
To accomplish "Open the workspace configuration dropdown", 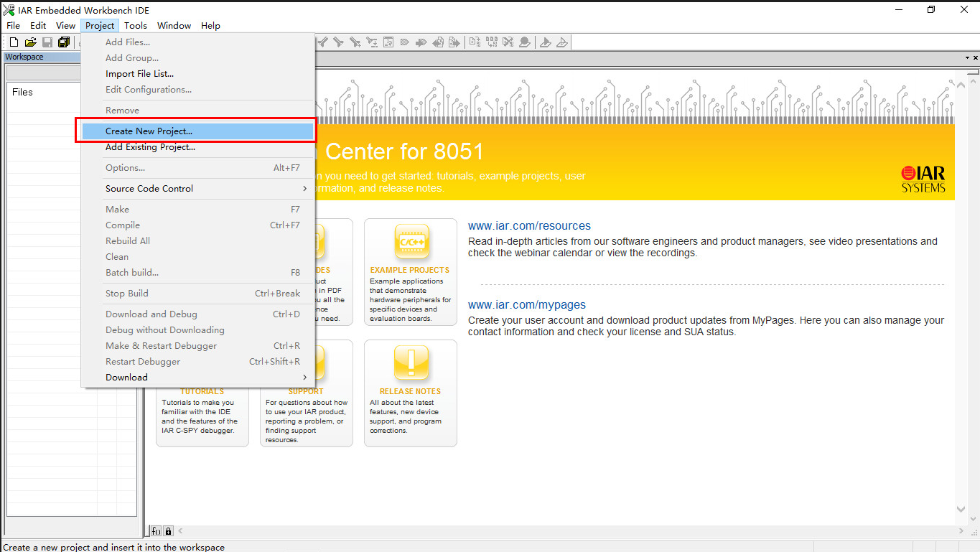I will 43,73.
